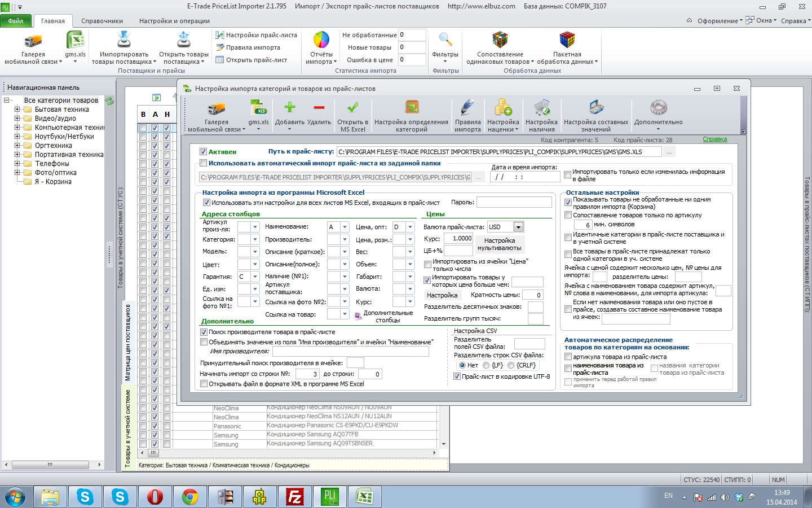Click the exchange rate Курс input field
Screen dimensions: 812x508
pyautogui.click(x=458, y=239)
